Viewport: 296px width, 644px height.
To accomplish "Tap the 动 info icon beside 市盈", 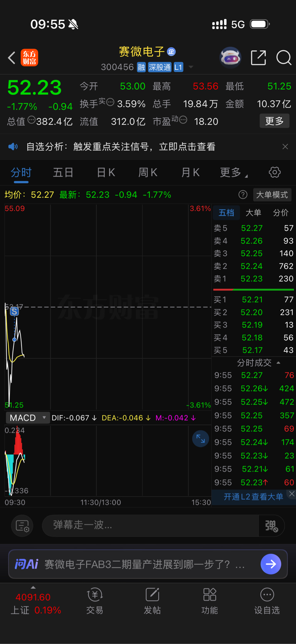I will tap(183, 120).
